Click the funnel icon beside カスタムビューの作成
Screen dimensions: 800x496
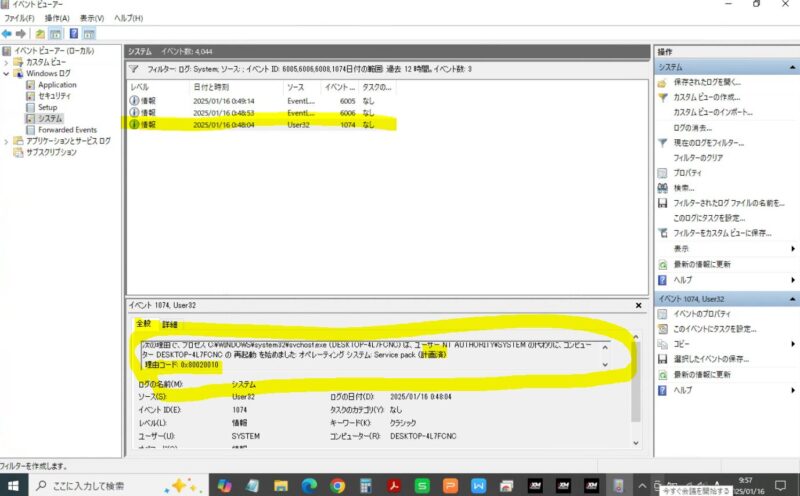[x=662, y=97]
